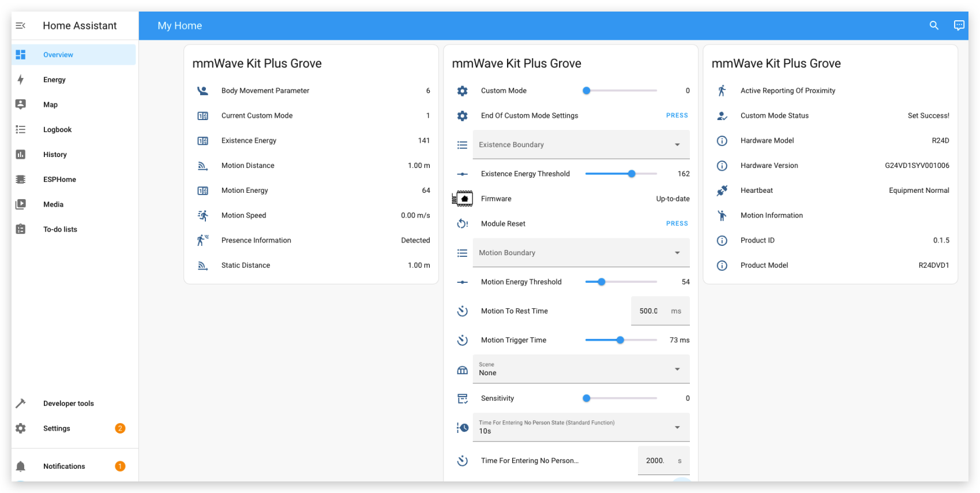Adjust the Custom Mode slider

click(621, 91)
